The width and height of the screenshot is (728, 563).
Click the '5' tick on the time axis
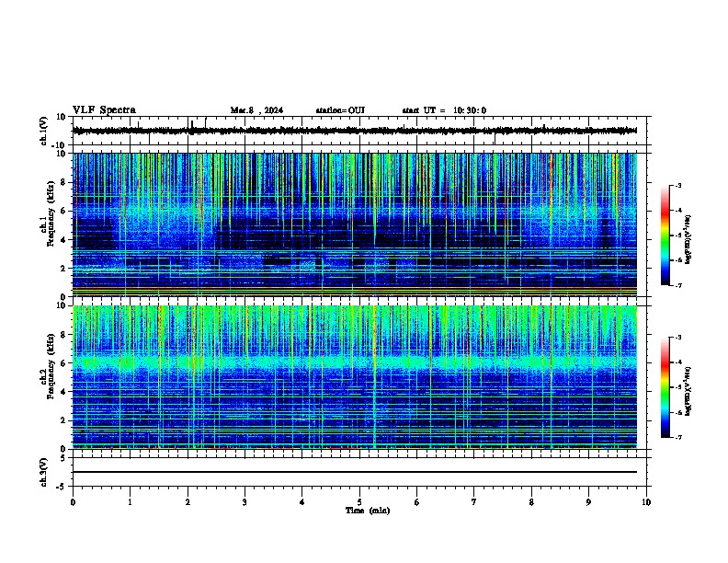[359, 502]
